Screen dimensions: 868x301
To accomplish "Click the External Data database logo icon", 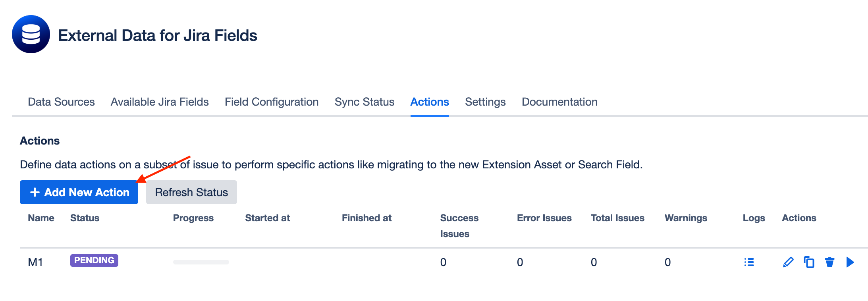I will coord(31,34).
